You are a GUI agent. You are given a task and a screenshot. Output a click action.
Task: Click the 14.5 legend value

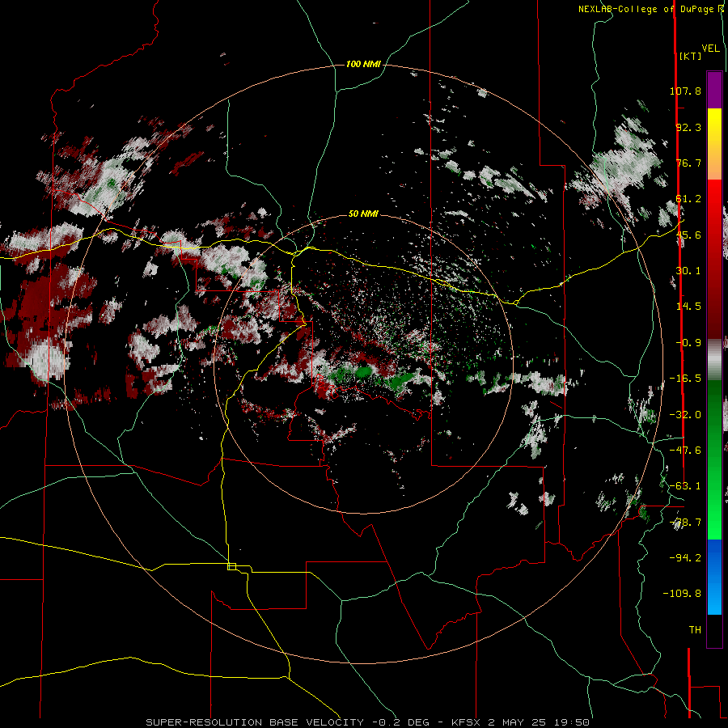(688, 307)
